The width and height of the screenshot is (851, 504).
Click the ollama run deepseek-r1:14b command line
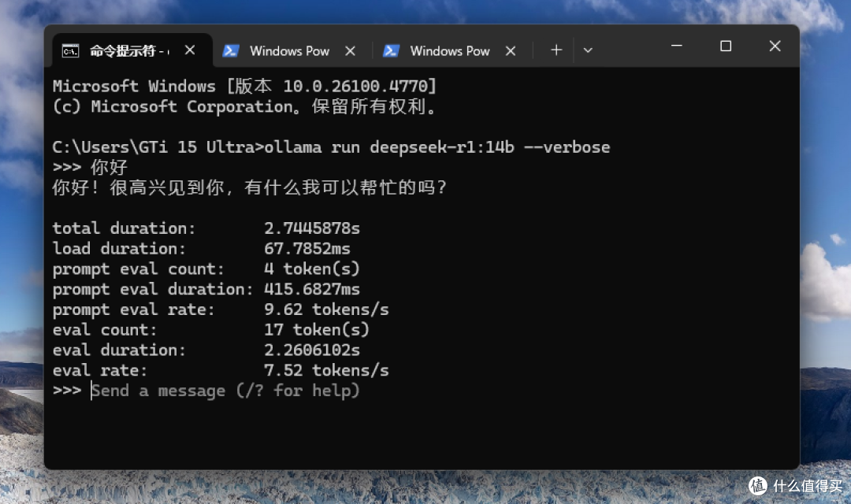coord(331,147)
